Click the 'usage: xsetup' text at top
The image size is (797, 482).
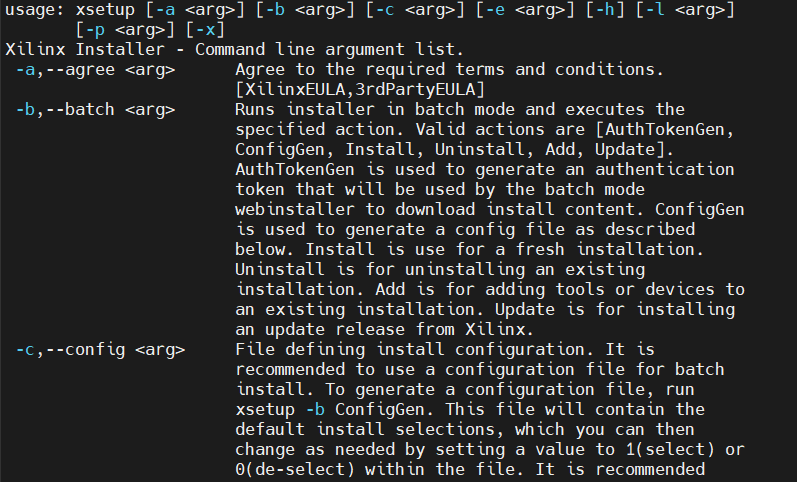click(70, 10)
